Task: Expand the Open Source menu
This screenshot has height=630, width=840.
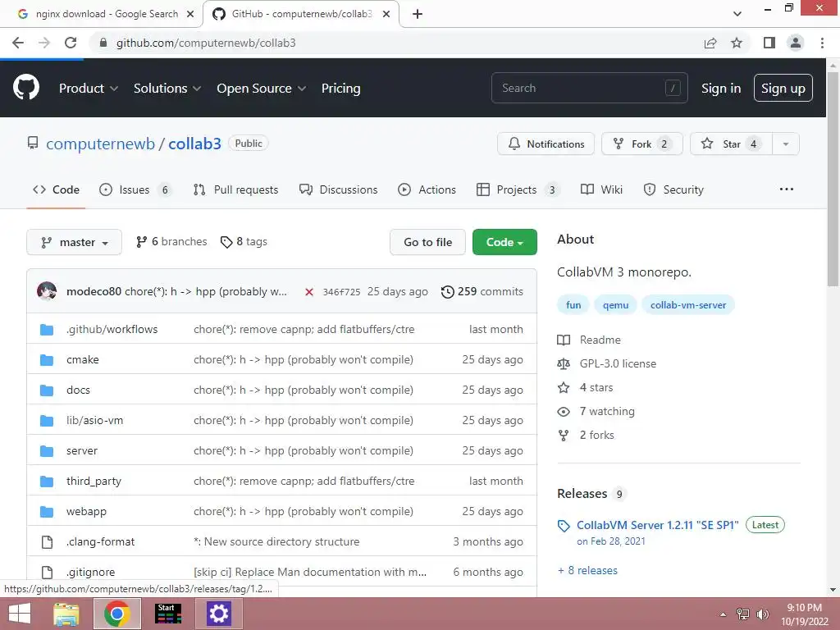Action: coord(262,88)
